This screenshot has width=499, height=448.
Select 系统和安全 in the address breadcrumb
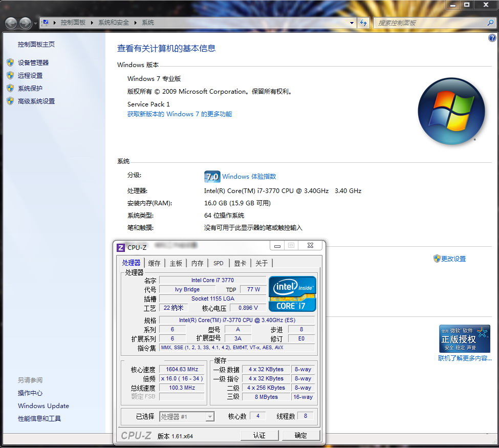(x=114, y=23)
